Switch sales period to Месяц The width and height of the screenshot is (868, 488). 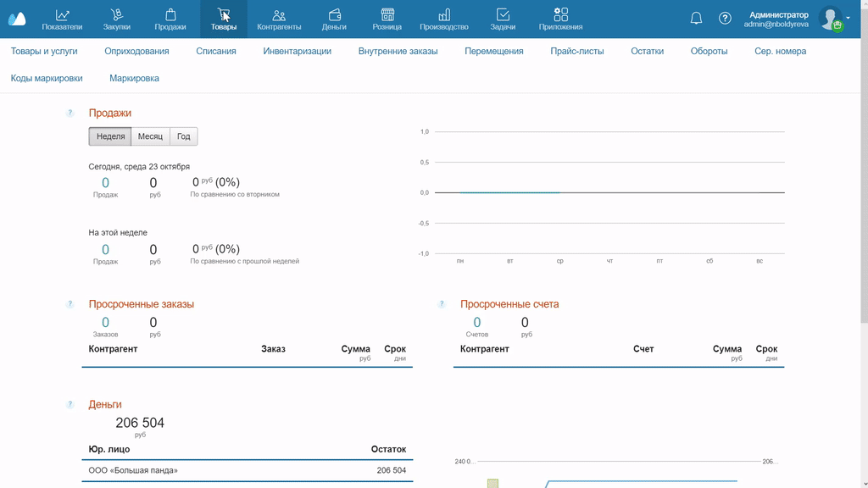[x=150, y=136]
